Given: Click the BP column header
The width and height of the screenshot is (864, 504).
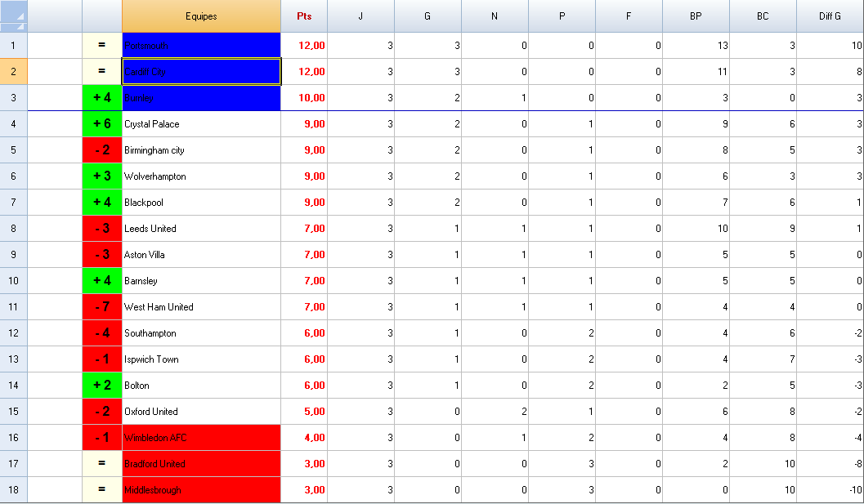Looking at the screenshot, I should pyautogui.click(x=696, y=16).
